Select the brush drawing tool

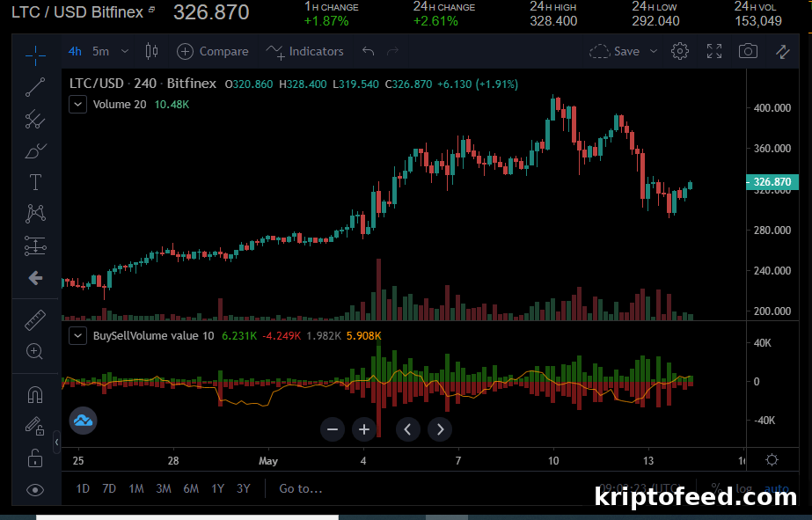(35, 151)
